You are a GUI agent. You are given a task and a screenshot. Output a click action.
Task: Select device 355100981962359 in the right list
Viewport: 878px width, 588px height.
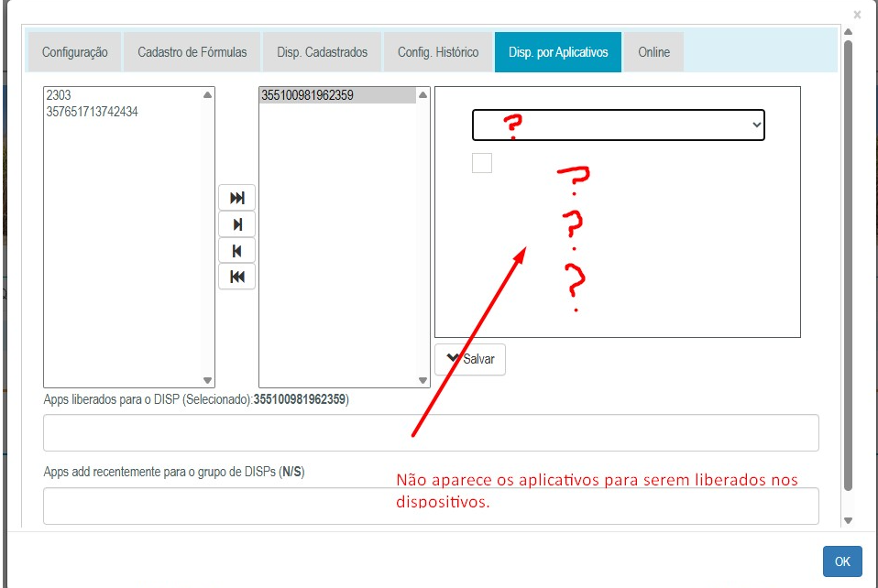tap(338, 95)
